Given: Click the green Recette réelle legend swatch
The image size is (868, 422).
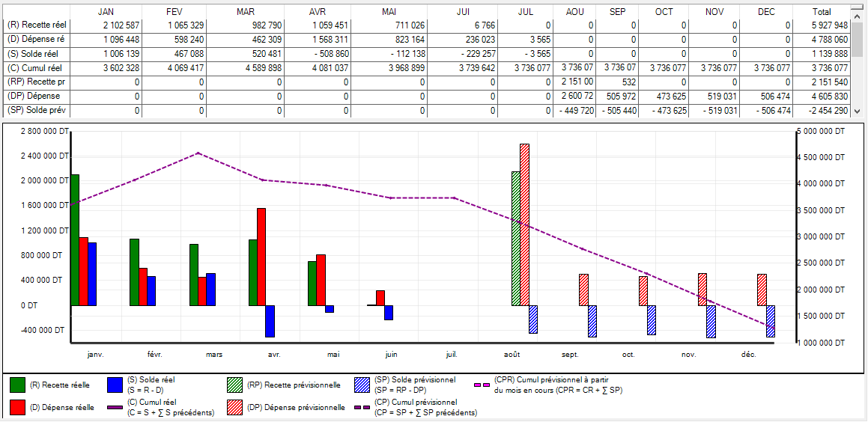Looking at the screenshot, I should click(18, 385).
